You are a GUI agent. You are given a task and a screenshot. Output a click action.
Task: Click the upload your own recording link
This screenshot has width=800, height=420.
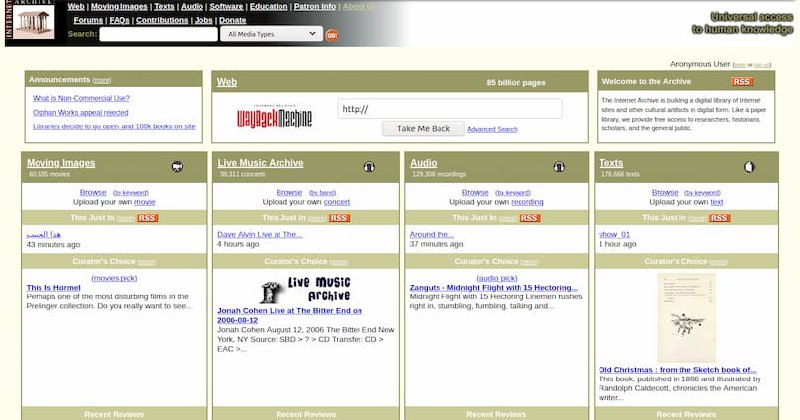coord(527,202)
